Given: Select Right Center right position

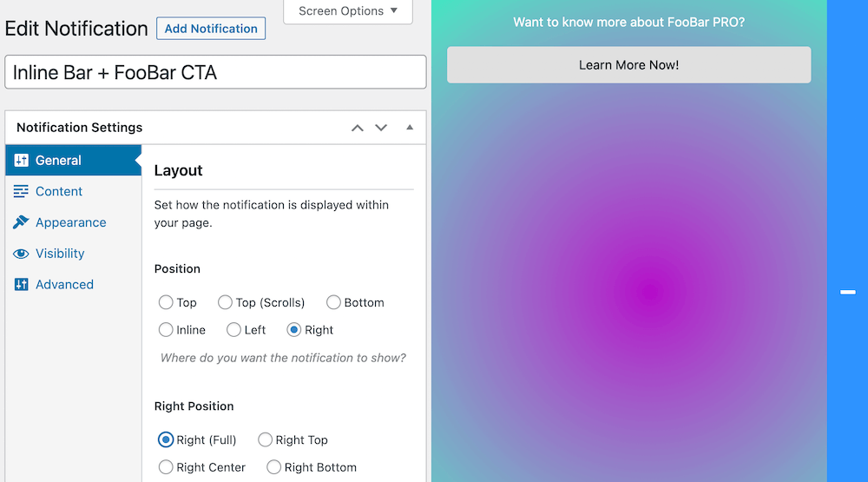Looking at the screenshot, I should pyautogui.click(x=166, y=467).
